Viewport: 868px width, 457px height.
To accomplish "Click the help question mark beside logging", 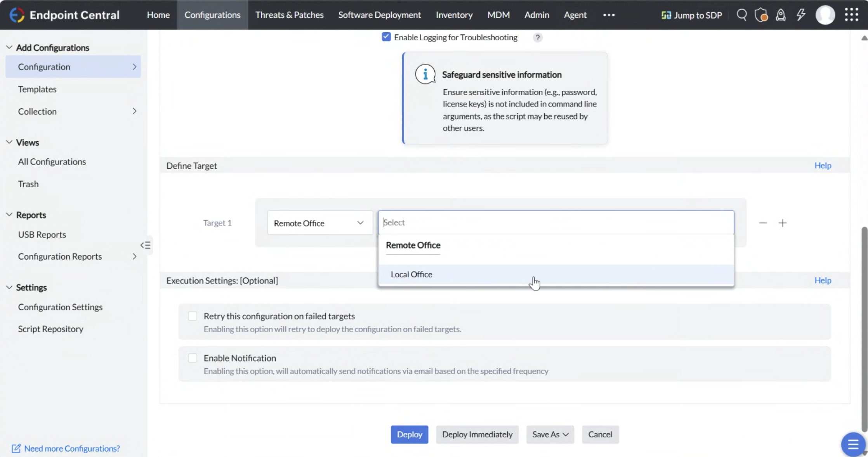I will coord(537,38).
